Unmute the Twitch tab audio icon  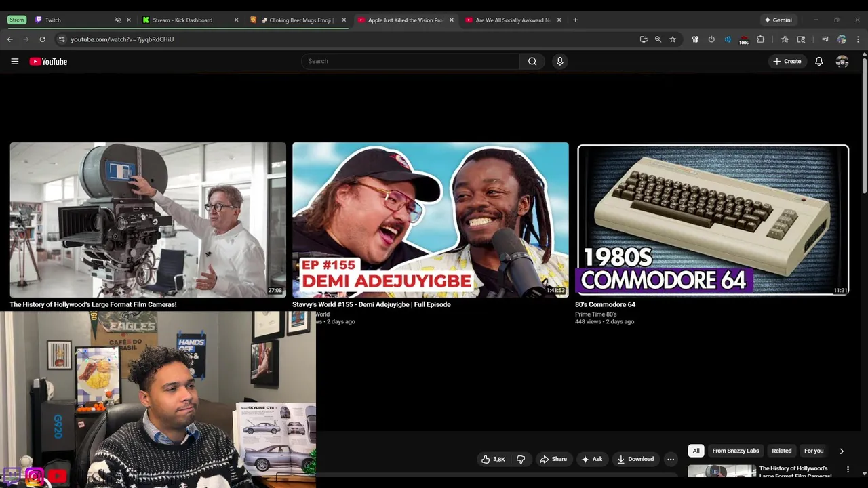117,20
